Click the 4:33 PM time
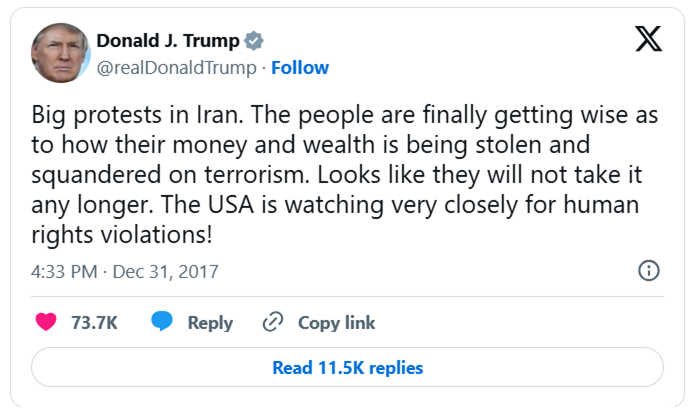This screenshot has height=415, width=694. pos(65,272)
